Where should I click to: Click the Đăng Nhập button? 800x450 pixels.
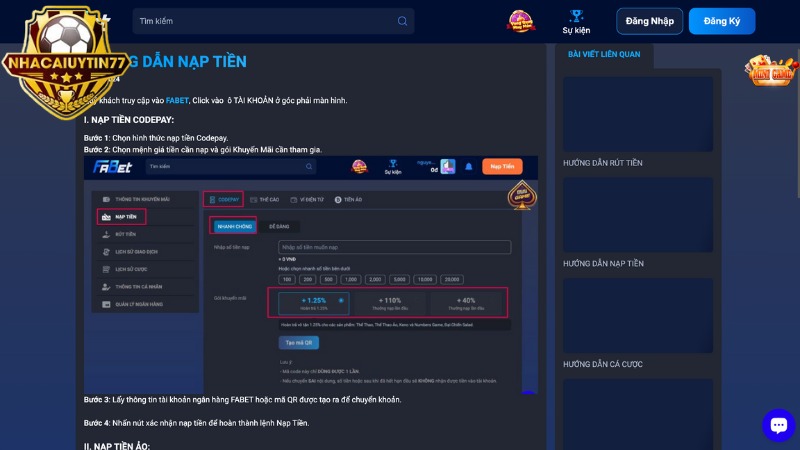coord(649,21)
